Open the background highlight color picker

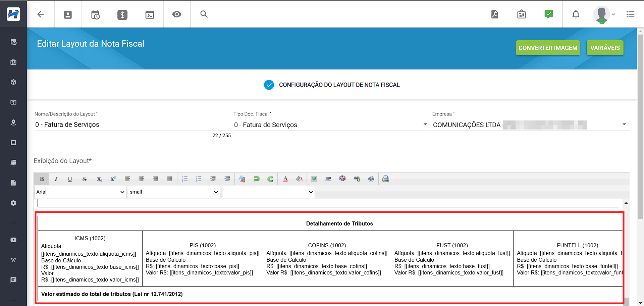click(299, 179)
